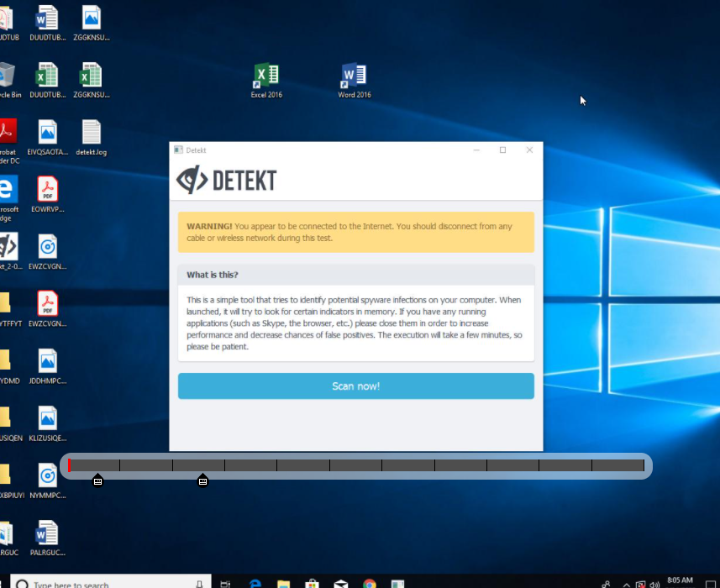Click the first caption marker under the timeline
Image resolution: width=720 pixels, height=588 pixels.
pos(97,480)
